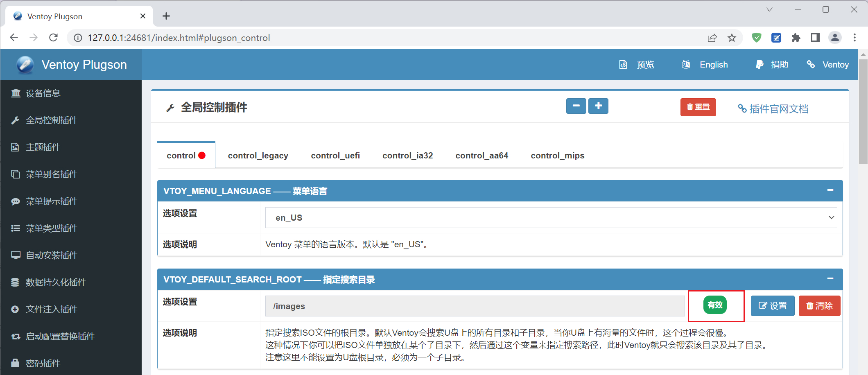Click the red 重置 reset button
The width and height of the screenshot is (868, 375).
698,107
